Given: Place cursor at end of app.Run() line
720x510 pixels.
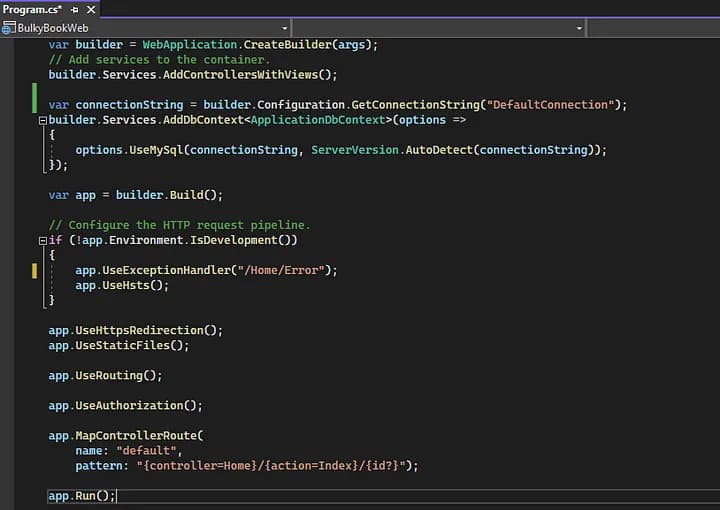Looking at the screenshot, I should tap(117, 496).
